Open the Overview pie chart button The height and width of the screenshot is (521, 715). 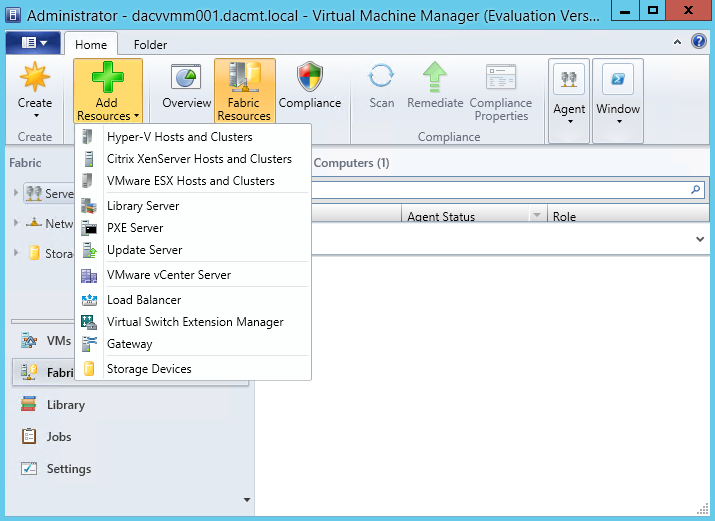click(x=187, y=87)
